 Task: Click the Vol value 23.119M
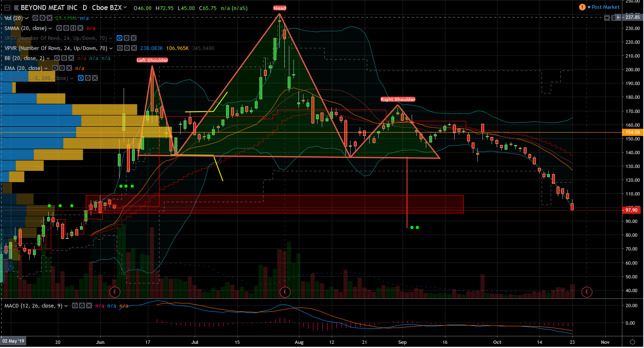pyautogui.click(x=66, y=18)
